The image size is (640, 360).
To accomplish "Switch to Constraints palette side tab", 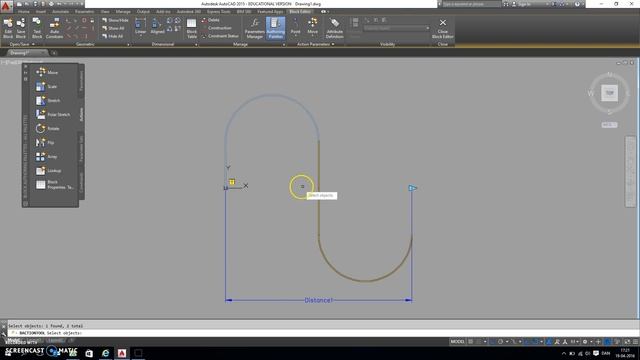I will tap(81, 182).
